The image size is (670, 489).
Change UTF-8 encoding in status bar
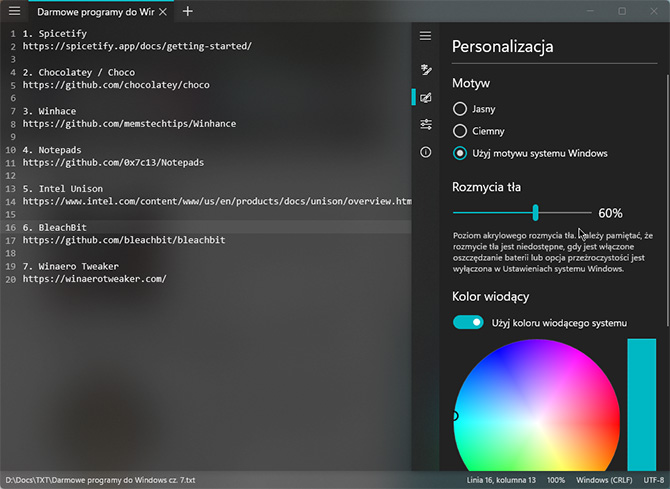click(654, 480)
